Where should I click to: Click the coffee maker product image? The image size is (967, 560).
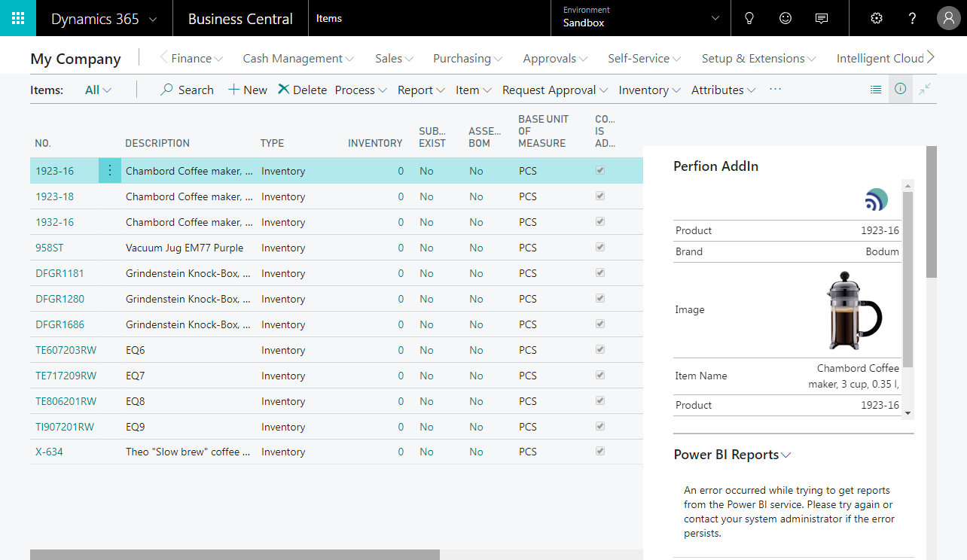point(854,310)
